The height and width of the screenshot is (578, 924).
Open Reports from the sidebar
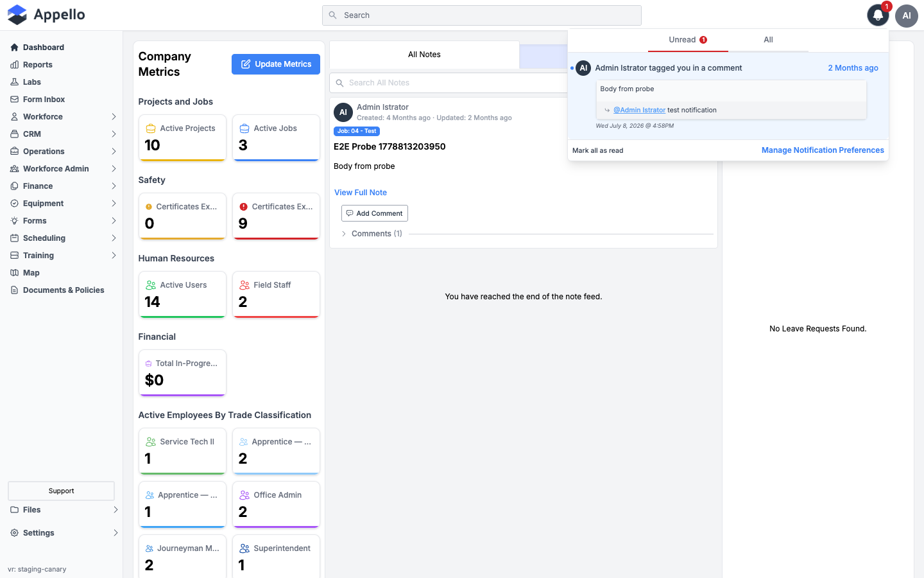[x=38, y=65]
